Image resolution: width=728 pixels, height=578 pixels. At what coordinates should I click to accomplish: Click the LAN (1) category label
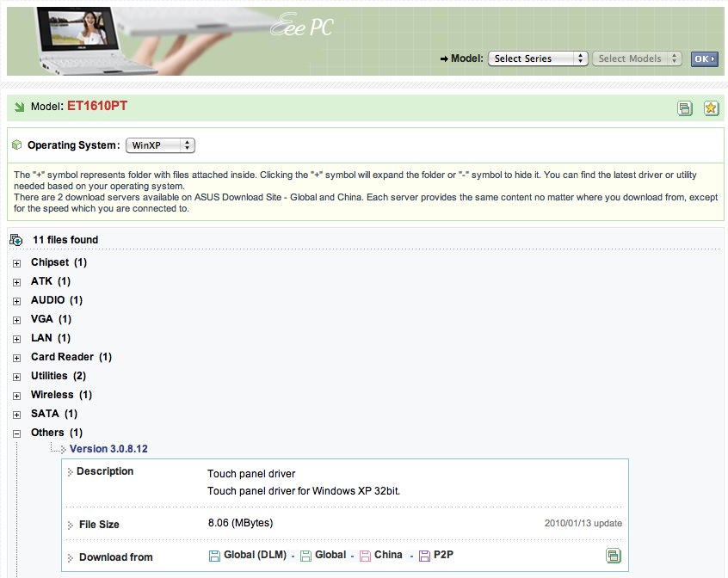(x=51, y=338)
